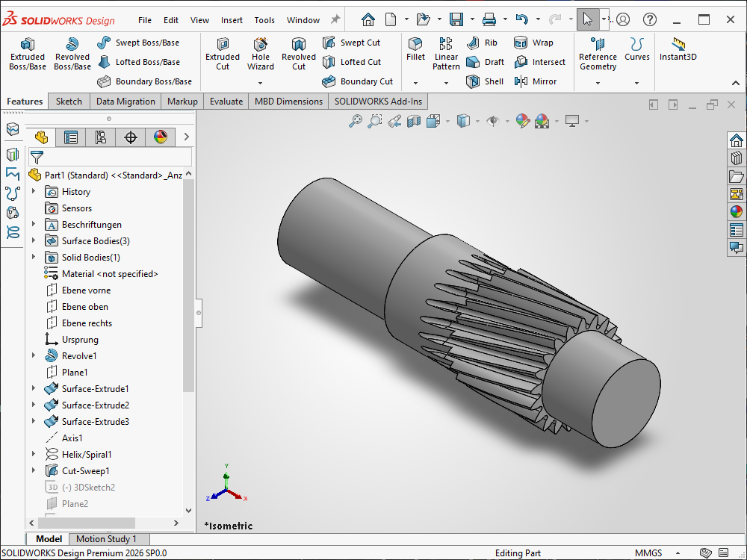The height and width of the screenshot is (560, 747).
Task: Click the Instant3D toggle button
Action: point(678,49)
